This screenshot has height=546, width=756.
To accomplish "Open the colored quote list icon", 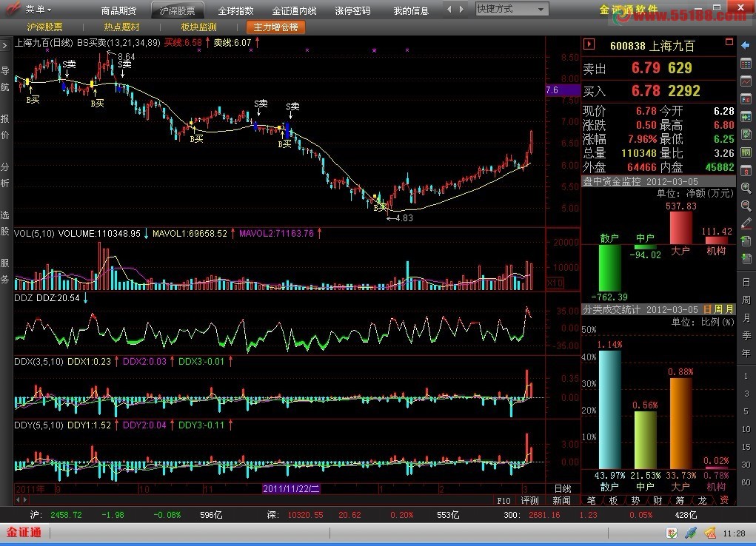I will click(x=746, y=64).
